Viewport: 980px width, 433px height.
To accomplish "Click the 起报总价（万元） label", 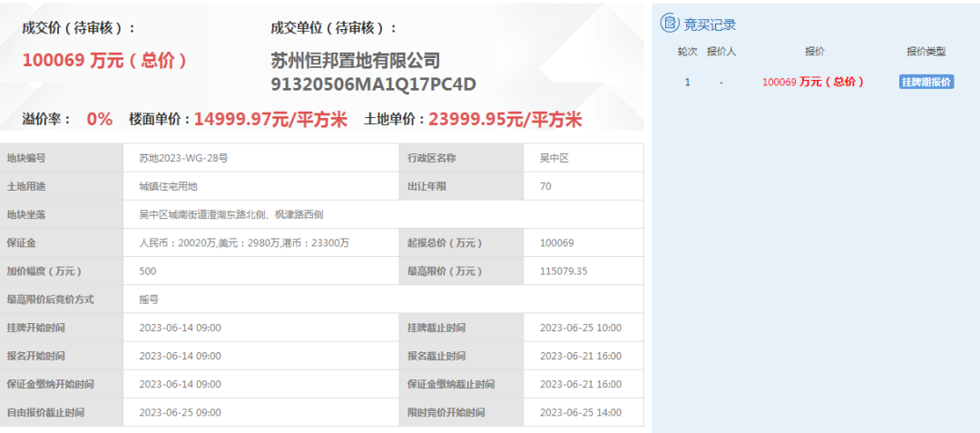I will click(x=445, y=242).
